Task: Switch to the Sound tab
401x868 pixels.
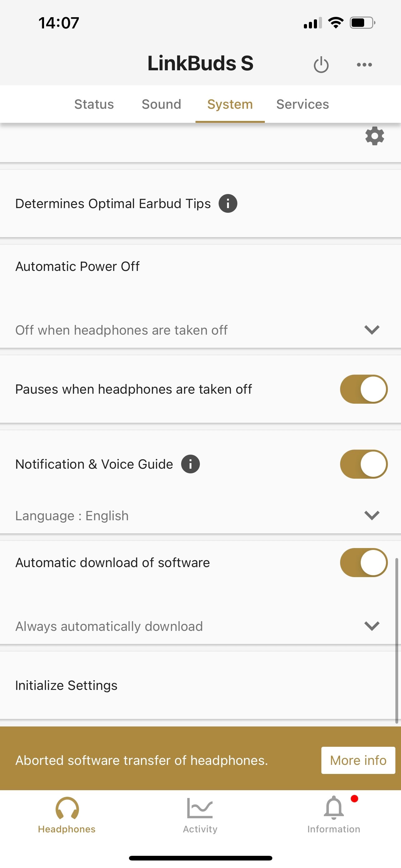Action: tap(161, 104)
